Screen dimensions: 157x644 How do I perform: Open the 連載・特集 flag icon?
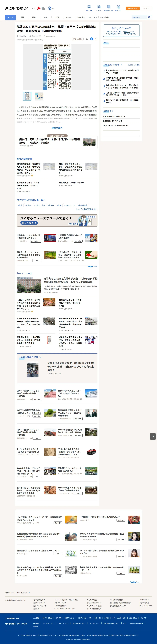pyautogui.click(x=89, y=7)
